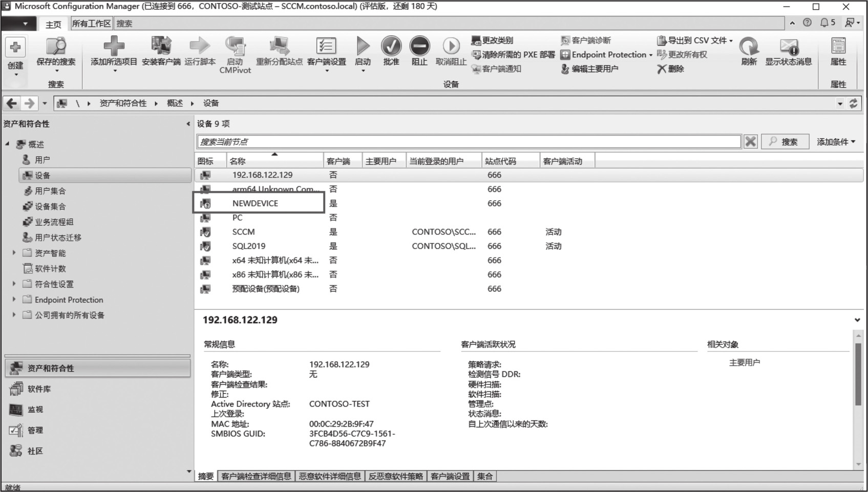Screen dimensions: 868x492
Task: Select the NEWDEVICE row
Action: point(528,203)
